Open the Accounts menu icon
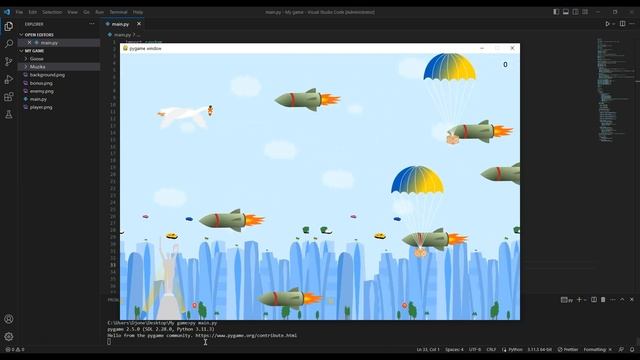640x360 pixels. pos(9,319)
